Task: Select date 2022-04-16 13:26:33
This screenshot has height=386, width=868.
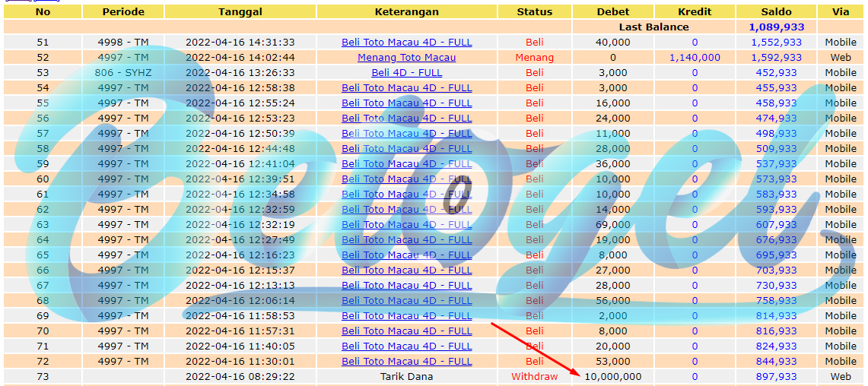Action: tap(240, 72)
